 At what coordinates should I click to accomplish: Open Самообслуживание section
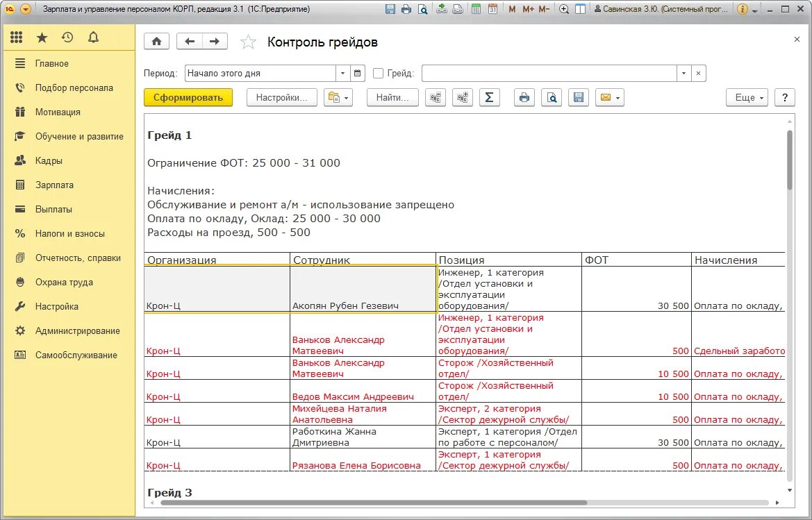click(x=69, y=355)
